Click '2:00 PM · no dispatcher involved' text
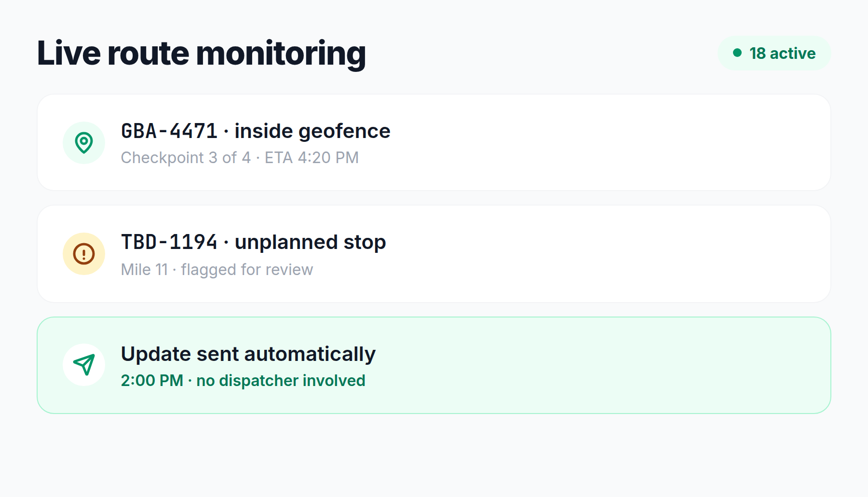 tap(243, 381)
